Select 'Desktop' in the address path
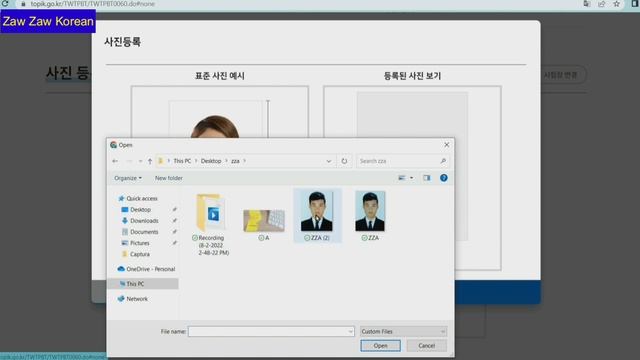 point(211,161)
